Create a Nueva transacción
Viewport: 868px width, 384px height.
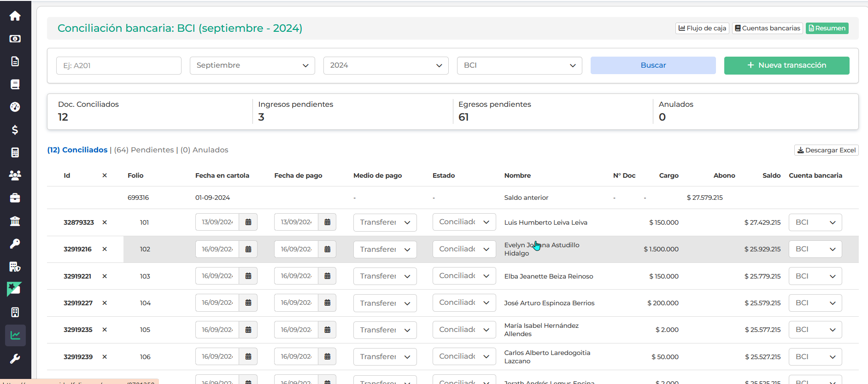coord(787,65)
